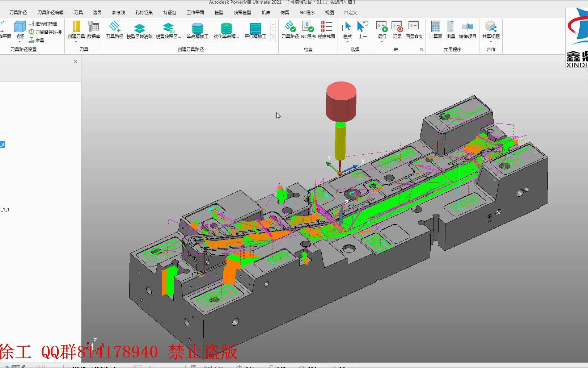The image size is (588, 368).
Task: Close the explorer panel with X
Action: pyautogui.click(x=75, y=62)
